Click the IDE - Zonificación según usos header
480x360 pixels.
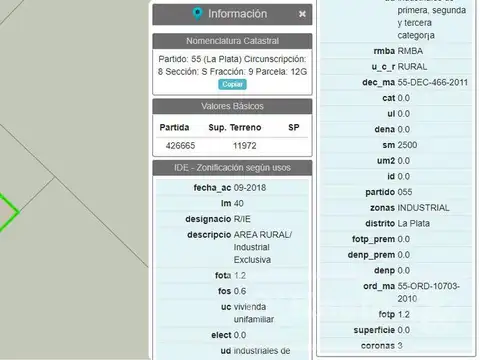[232, 168]
